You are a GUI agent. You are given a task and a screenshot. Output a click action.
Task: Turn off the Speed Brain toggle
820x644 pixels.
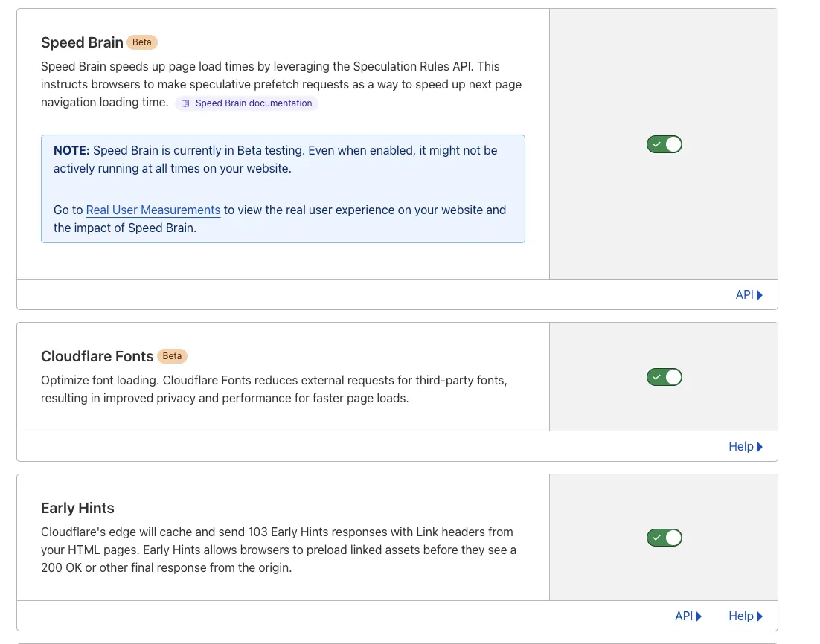(x=664, y=144)
